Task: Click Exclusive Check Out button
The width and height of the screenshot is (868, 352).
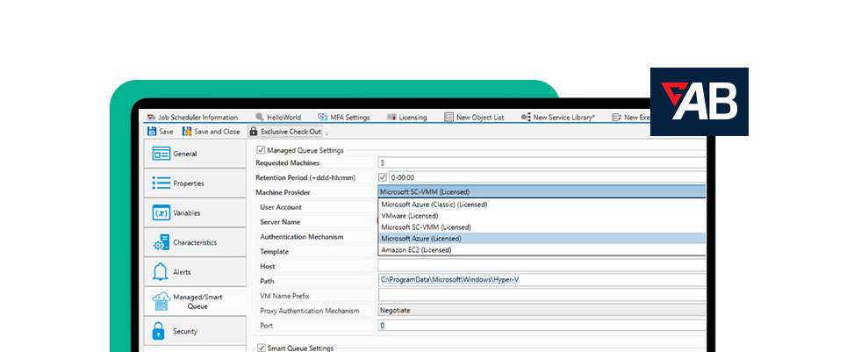Action: click(284, 132)
